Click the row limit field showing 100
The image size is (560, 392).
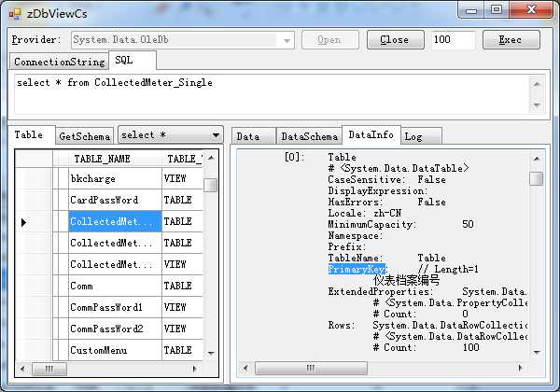(454, 39)
